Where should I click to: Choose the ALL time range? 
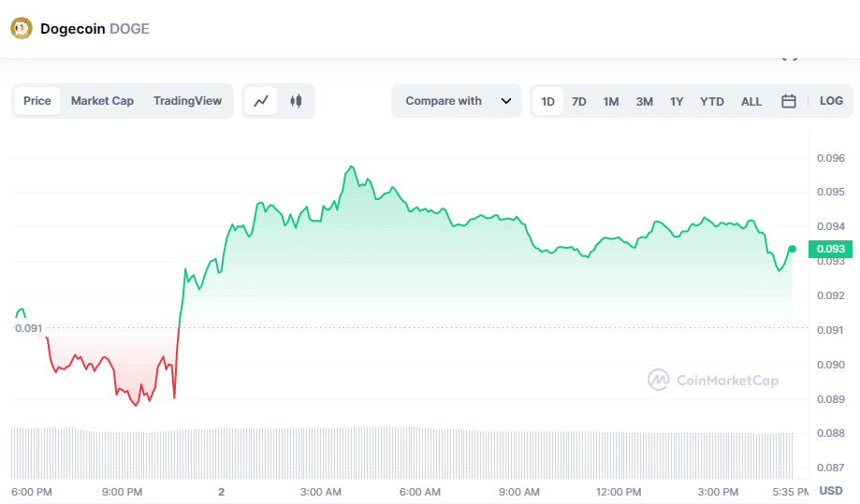point(751,101)
